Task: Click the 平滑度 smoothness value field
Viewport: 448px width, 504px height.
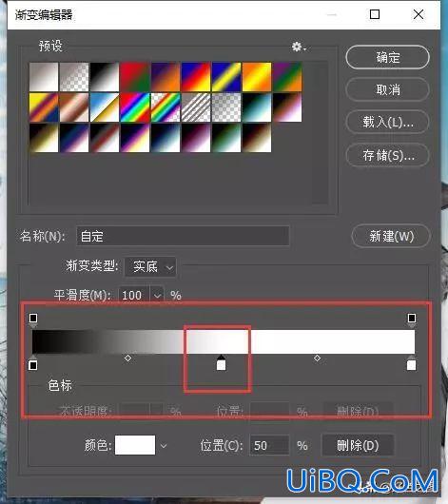Action: pyautogui.click(x=134, y=295)
